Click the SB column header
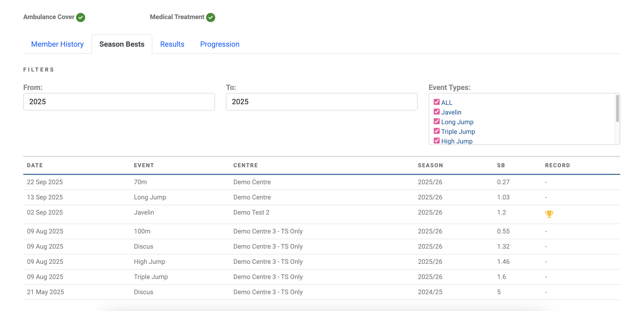The width and height of the screenshot is (644, 311). [x=501, y=165]
